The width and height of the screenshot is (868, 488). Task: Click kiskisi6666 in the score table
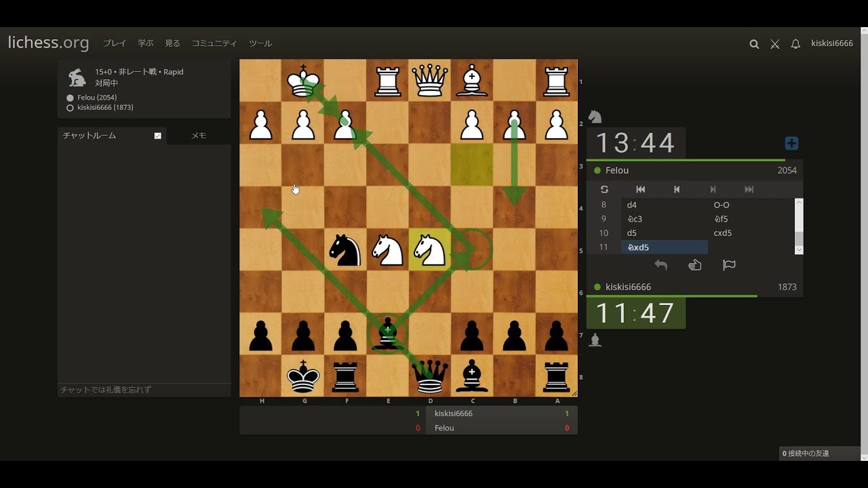(454, 413)
